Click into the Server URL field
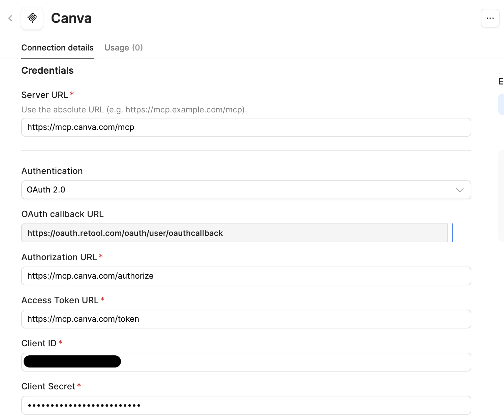504x420 pixels. pos(246,127)
